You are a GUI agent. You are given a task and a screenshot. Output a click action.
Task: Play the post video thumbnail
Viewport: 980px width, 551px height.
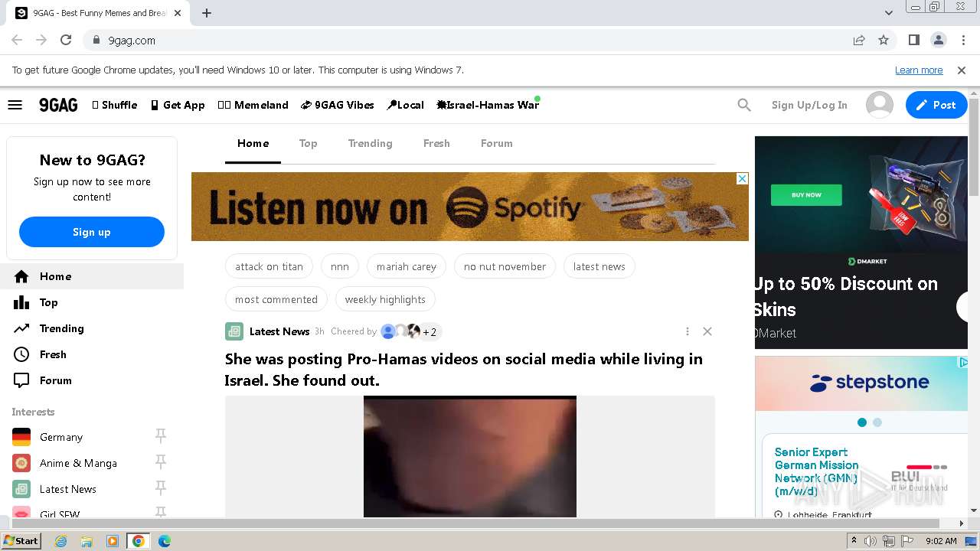tap(470, 457)
